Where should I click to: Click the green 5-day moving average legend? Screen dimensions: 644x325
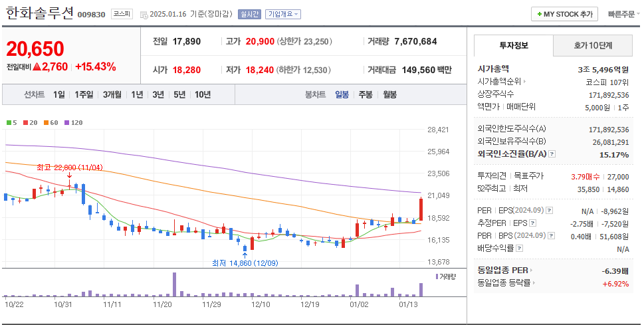[11, 122]
